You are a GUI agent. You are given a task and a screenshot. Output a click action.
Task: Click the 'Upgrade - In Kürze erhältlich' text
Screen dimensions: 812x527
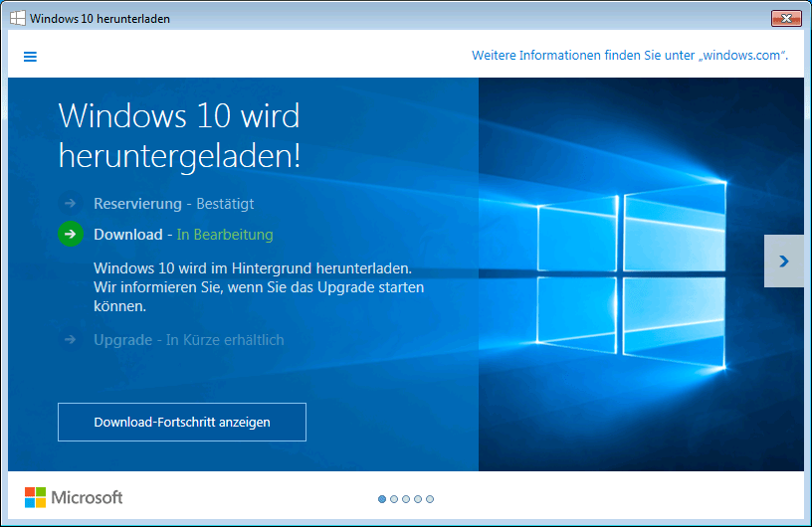point(188,340)
